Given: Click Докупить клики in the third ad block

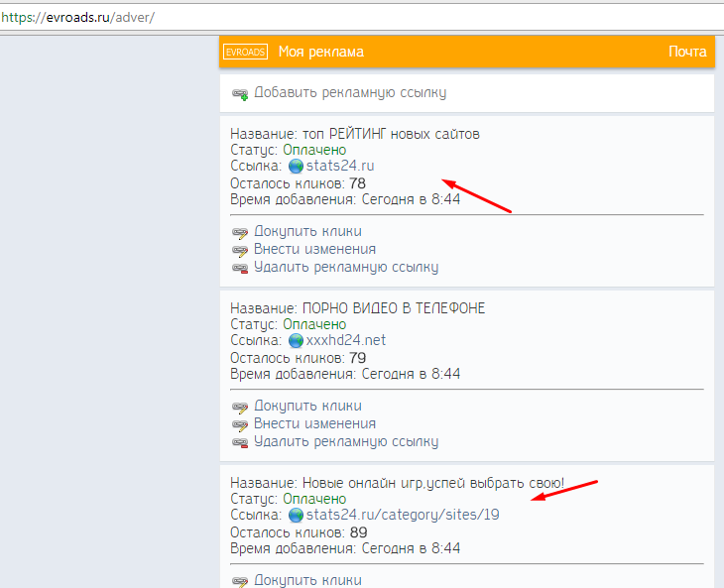Looking at the screenshot, I should point(307,580).
